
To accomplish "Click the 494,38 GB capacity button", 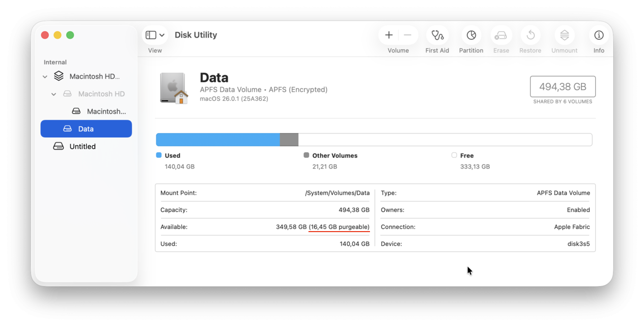I will [562, 86].
